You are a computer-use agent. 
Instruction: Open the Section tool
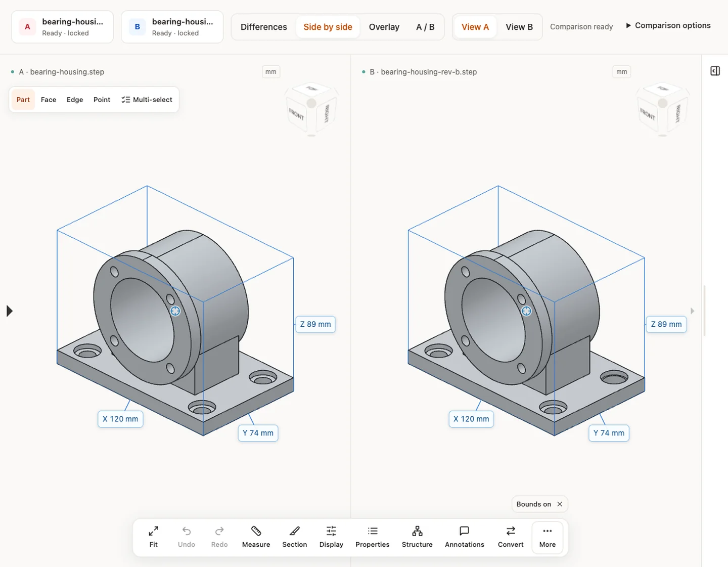(295, 537)
